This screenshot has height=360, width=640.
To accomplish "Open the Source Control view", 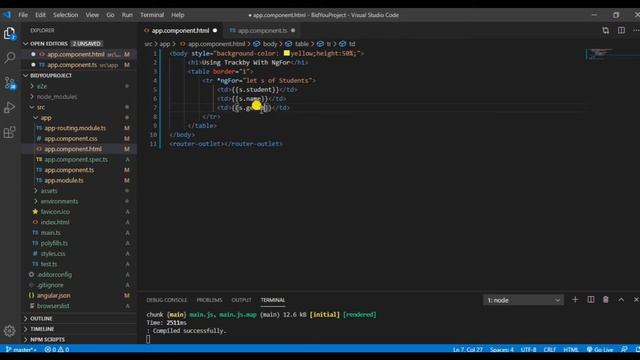I will [x=9, y=82].
